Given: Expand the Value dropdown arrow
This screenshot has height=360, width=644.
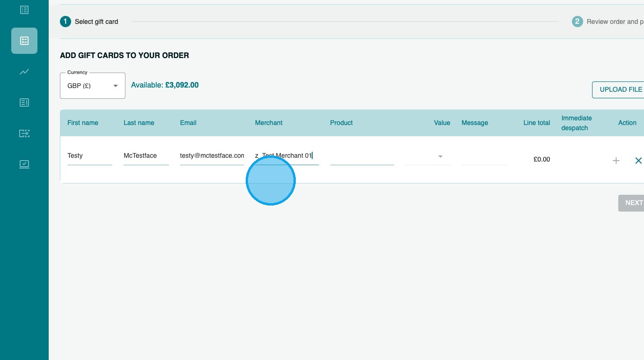Looking at the screenshot, I should point(440,156).
